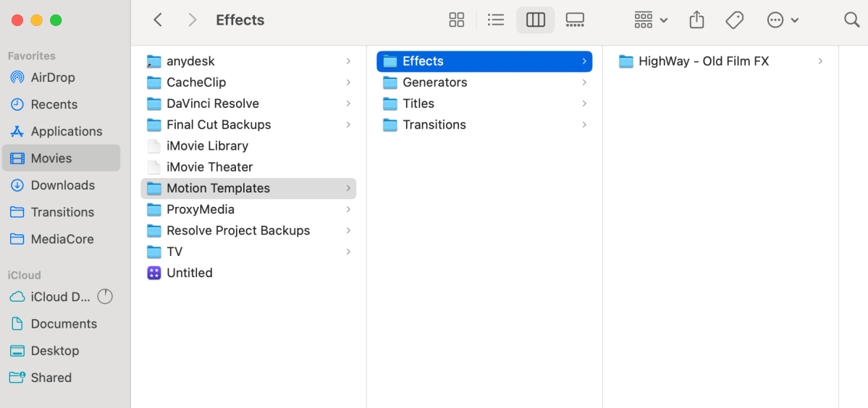This screenshot has width=868, height=408.
Task: Open the DaVinci Resolve folder
Action: click(212, 103)
